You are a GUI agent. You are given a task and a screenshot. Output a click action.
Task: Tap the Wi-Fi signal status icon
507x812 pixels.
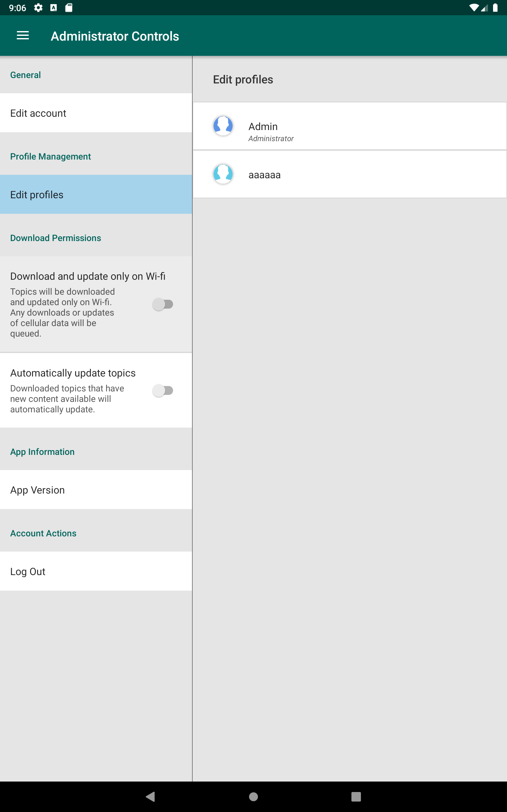tap(474, 8)
